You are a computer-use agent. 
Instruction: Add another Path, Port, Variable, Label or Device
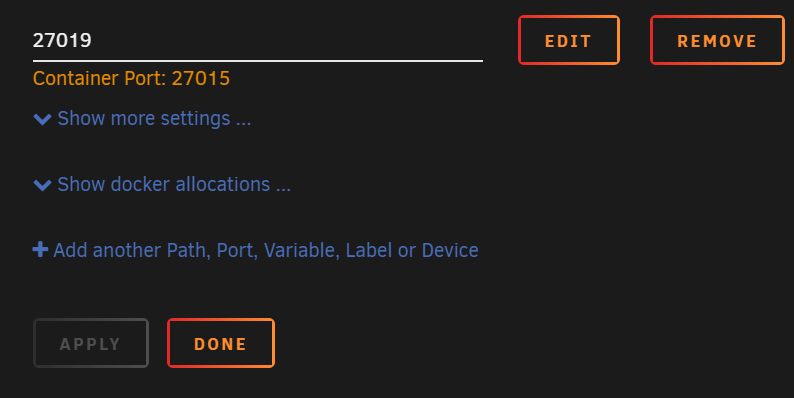[256, 250]
